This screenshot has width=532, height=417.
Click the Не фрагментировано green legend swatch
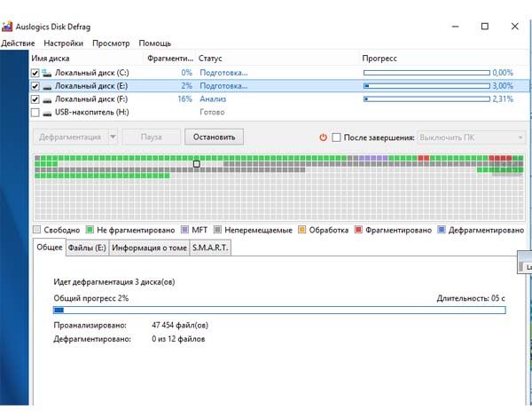pyautogui.click(x=90, y=230)
